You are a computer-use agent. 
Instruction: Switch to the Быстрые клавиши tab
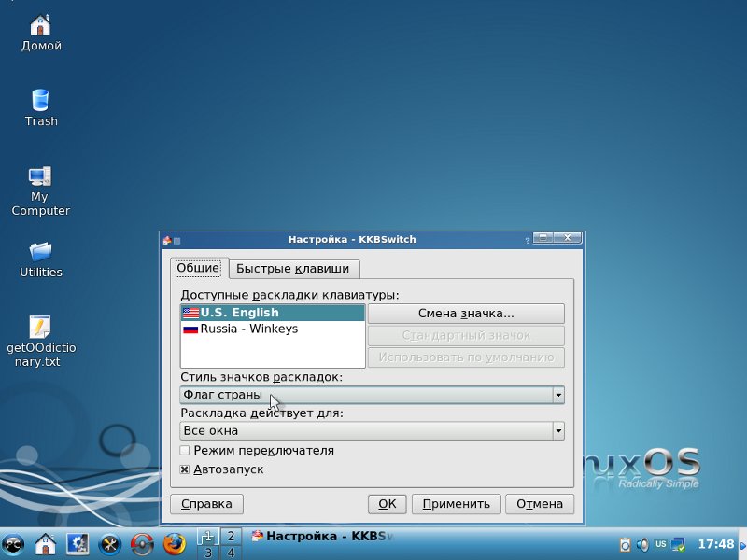pos(292,269)
